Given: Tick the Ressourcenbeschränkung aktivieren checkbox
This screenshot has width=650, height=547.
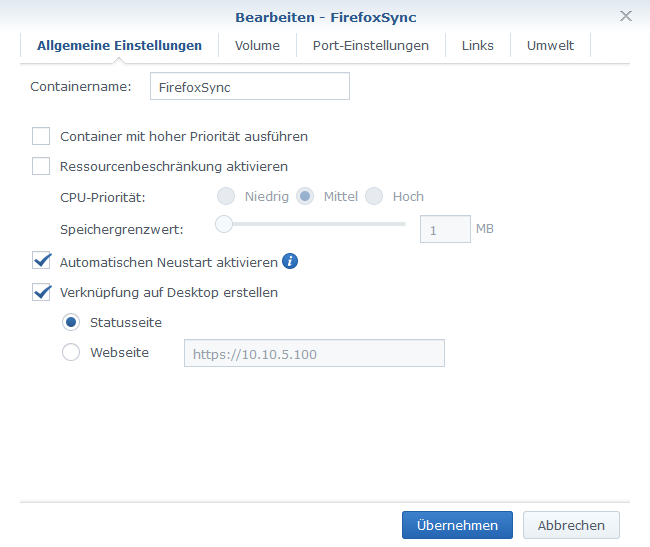Looking at the screenshot, I should coord(41,166).
